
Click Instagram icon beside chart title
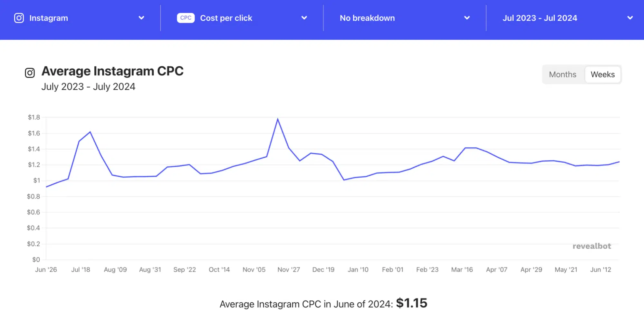[x=30, y=73]
